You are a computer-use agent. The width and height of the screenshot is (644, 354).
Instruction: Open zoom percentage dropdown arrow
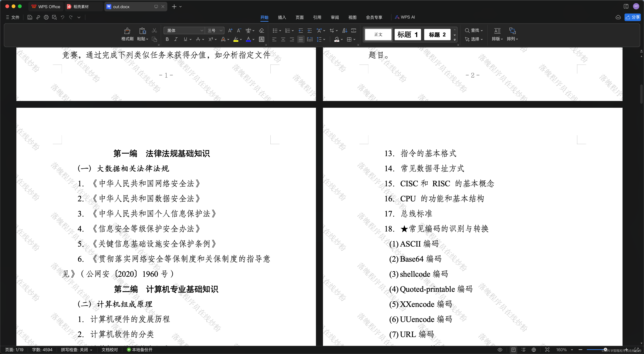click(x=572, y=350)
